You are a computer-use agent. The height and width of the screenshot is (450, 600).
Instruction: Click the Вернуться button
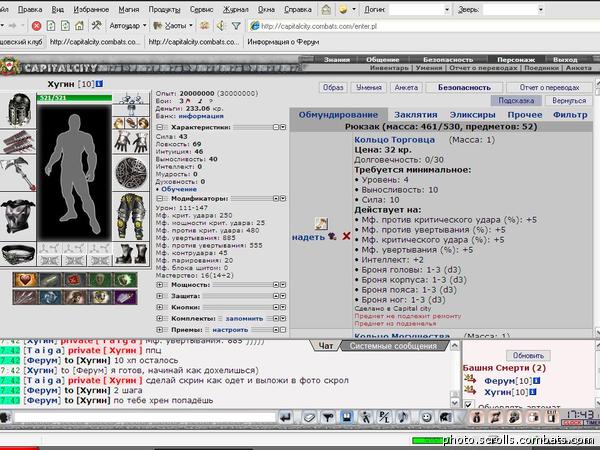click(x=569, y=101)
